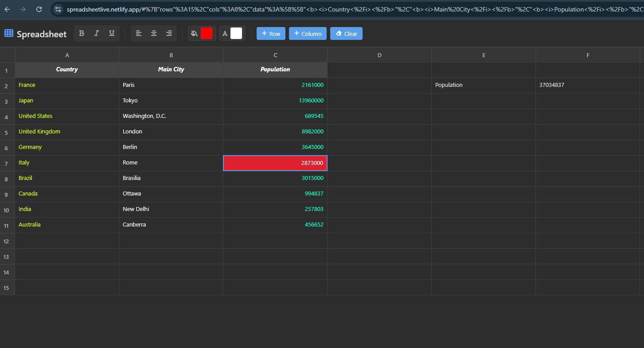Apply italic formatting
644x348 pixels.
pyautogui.click(x=96, y=33)
